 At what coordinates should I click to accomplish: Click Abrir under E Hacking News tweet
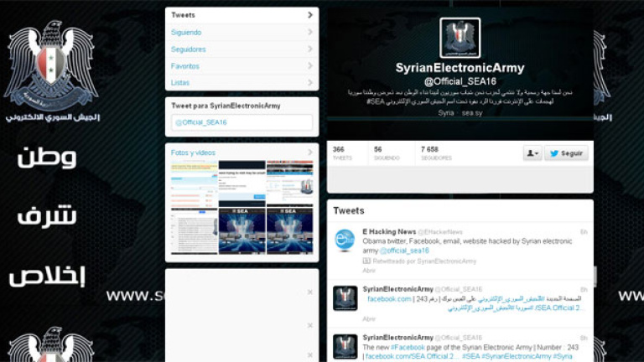(x=369, y=271)
